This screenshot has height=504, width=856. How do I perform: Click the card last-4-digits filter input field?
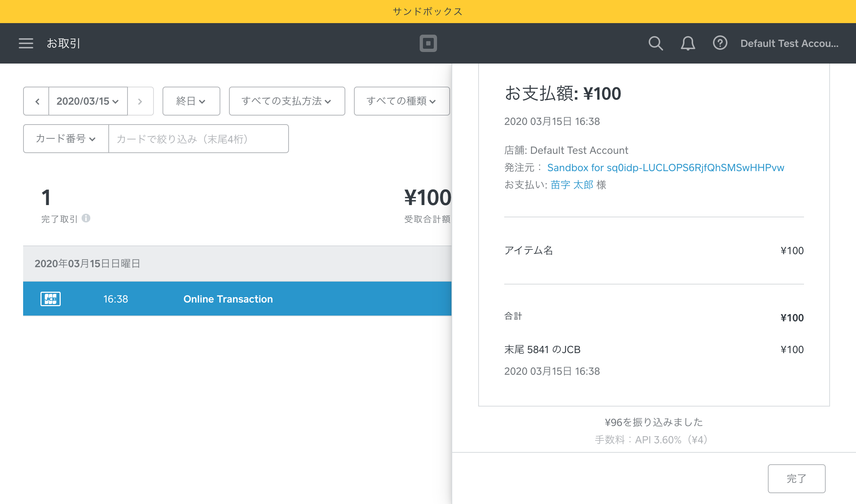point(198,138)
